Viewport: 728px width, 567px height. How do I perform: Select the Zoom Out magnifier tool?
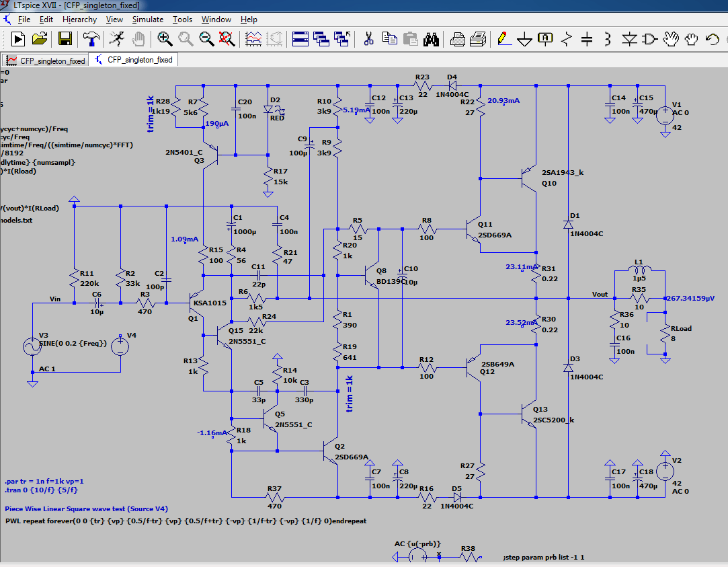(x=206, y=39)
